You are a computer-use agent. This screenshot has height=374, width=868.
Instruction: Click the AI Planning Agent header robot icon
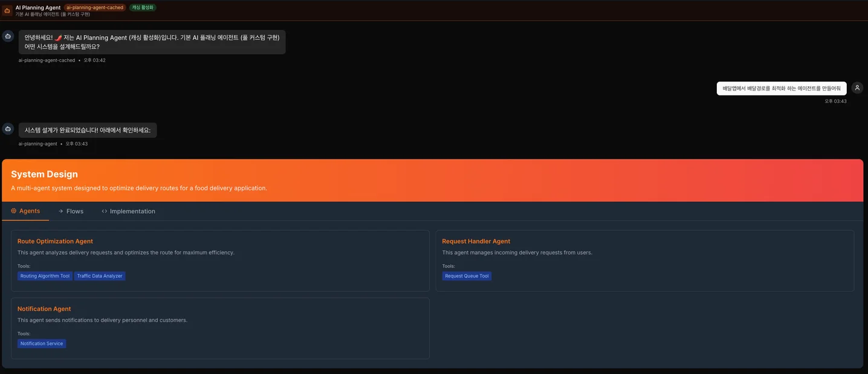pos(7,10)
